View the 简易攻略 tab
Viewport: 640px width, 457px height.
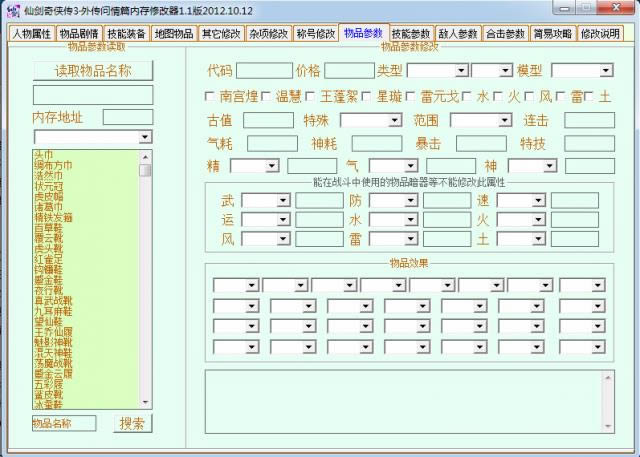point(553,33)
